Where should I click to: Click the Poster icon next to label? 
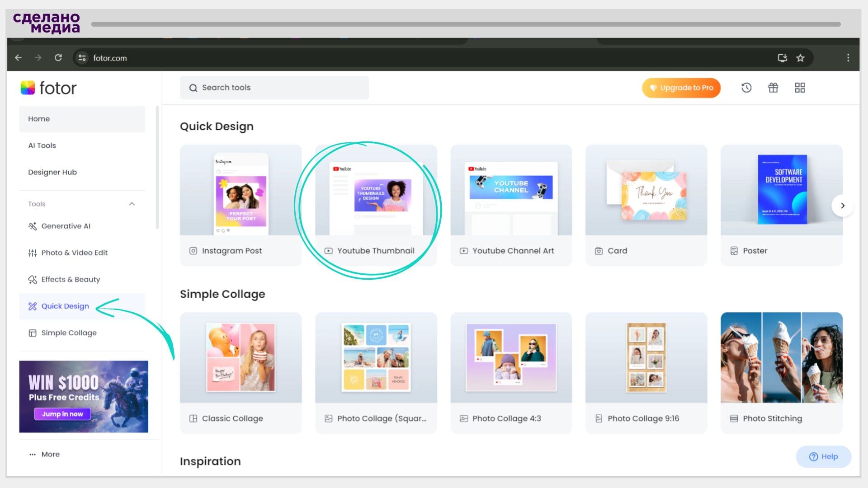pos(734,251)
